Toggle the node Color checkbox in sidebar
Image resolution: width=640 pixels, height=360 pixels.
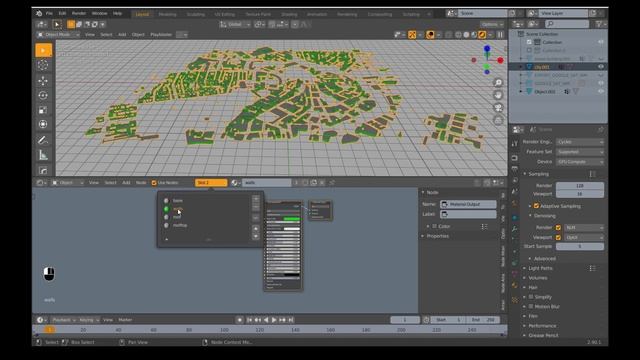click(435, 226)
